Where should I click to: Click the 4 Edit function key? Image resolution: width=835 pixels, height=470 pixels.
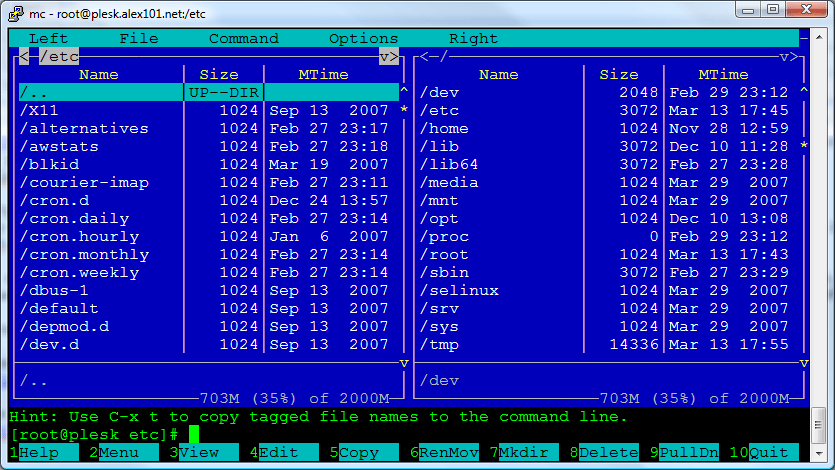click(284, 452)
